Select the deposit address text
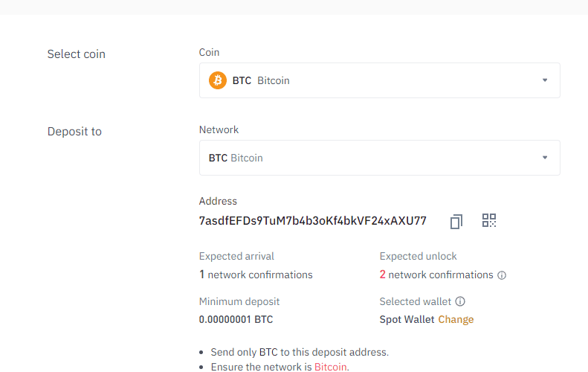This screenshot has width=588, height=372. click(x=312, y=221)
